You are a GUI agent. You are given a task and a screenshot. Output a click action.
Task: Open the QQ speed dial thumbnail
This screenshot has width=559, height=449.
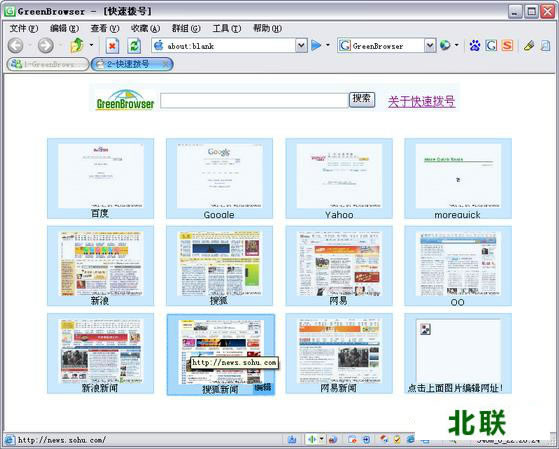pos(458,266)
